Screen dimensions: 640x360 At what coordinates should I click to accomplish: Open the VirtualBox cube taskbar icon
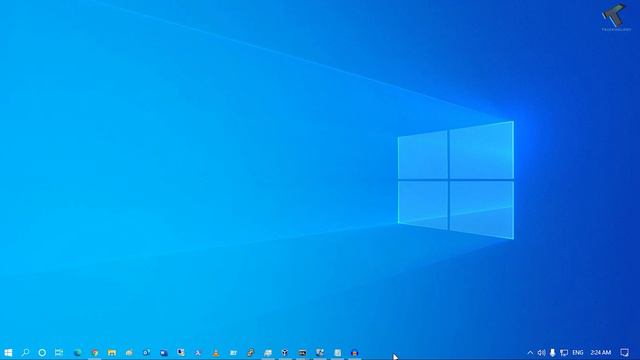[x=285, y=353]
